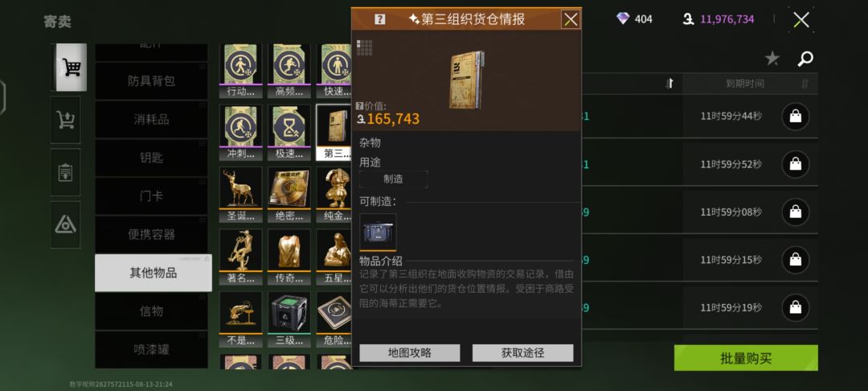Select the 钥匙 category
The image size is (868, 391).
151,158
